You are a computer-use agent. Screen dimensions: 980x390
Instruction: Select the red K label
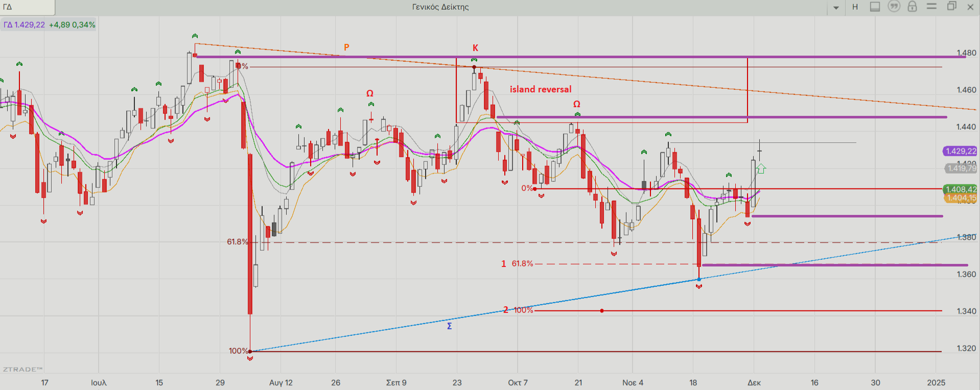[475, 48]
